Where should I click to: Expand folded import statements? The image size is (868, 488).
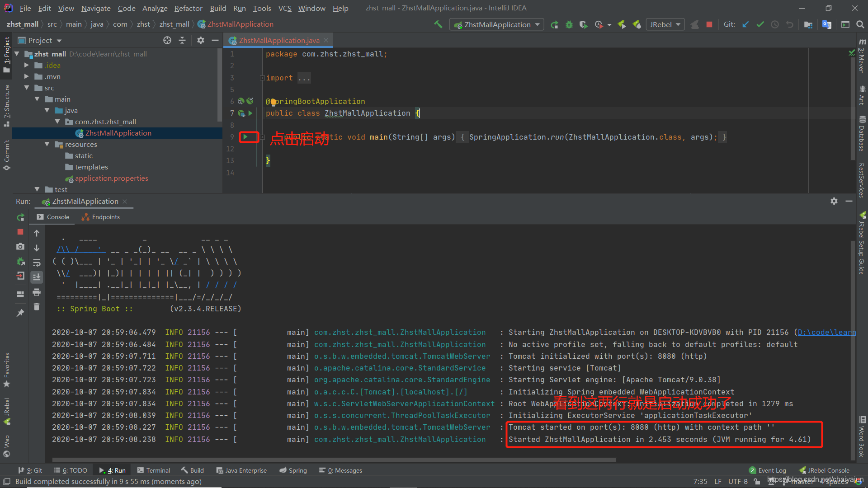[262, 78]
